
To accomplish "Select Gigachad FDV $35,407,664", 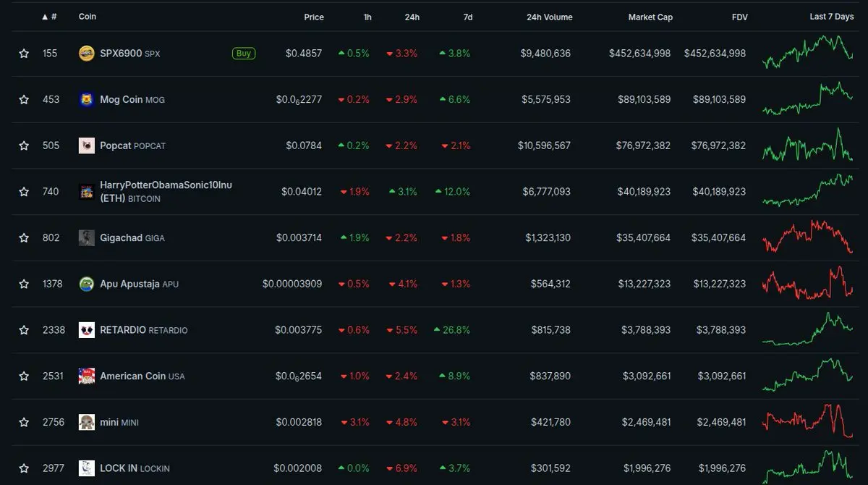I will tap(719, 238).
